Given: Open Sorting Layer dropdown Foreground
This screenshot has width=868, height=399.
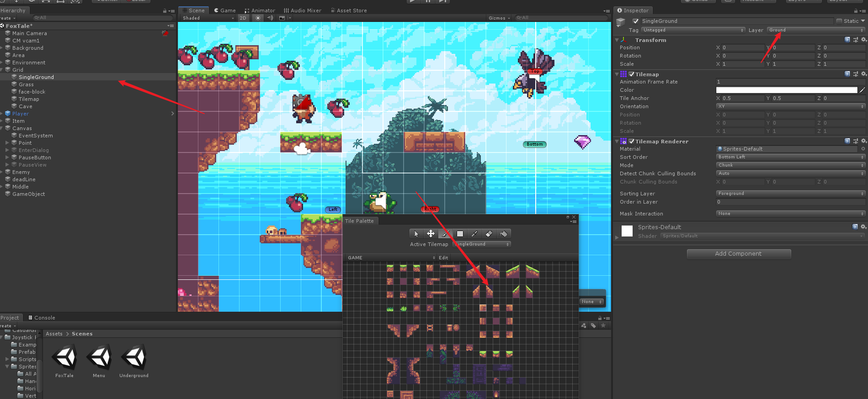Looking at the screenshot, I should click(790, 194).
